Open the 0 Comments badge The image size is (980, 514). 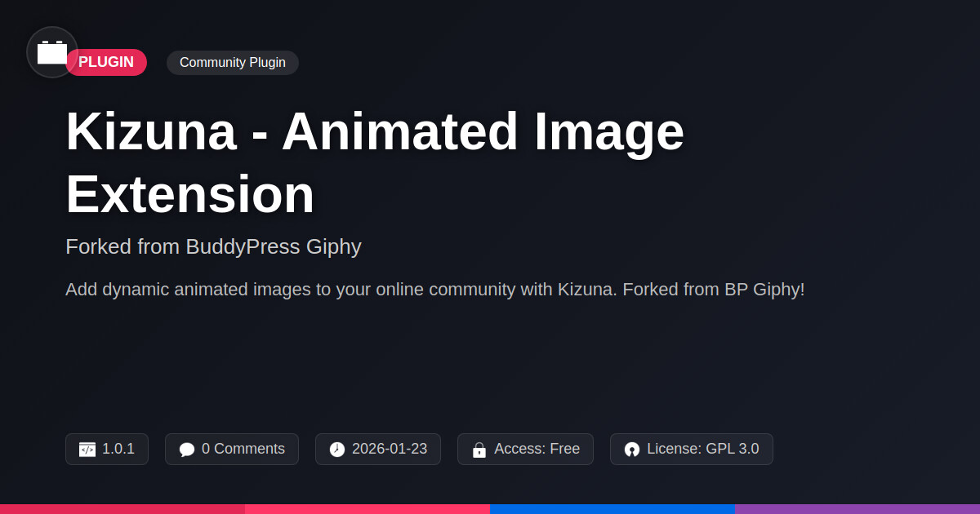243,449
